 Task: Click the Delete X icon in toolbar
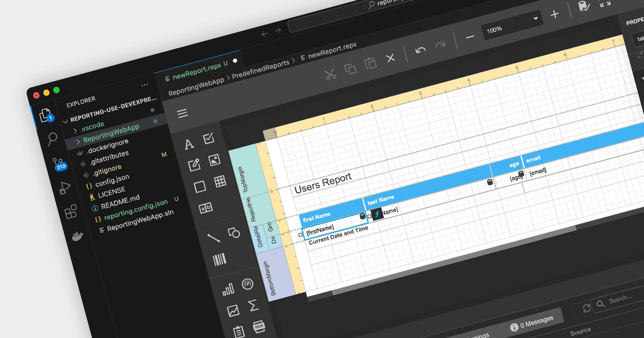coord(391,58)
